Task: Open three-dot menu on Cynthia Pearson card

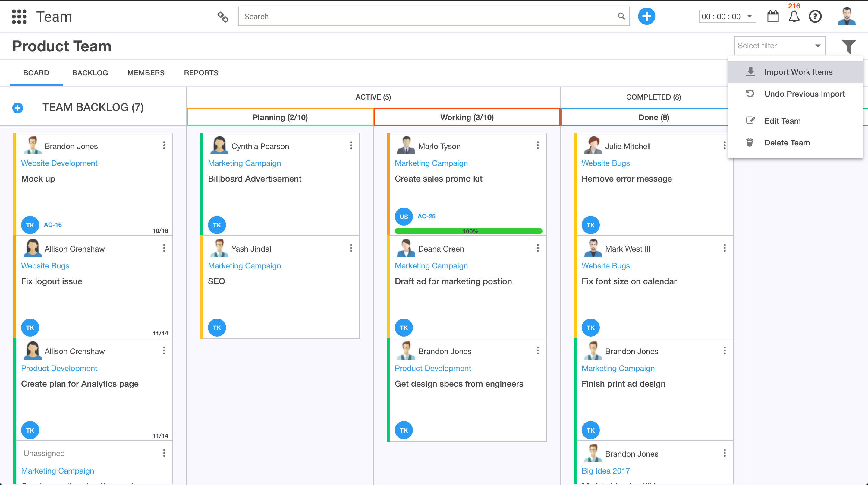Action: coord(351,145)
